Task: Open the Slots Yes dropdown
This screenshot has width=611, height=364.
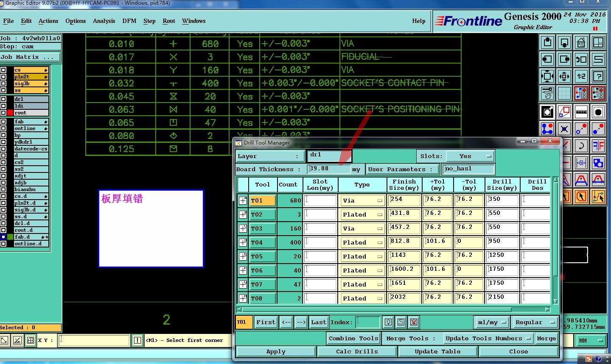Action: click(x=471, y=156)
